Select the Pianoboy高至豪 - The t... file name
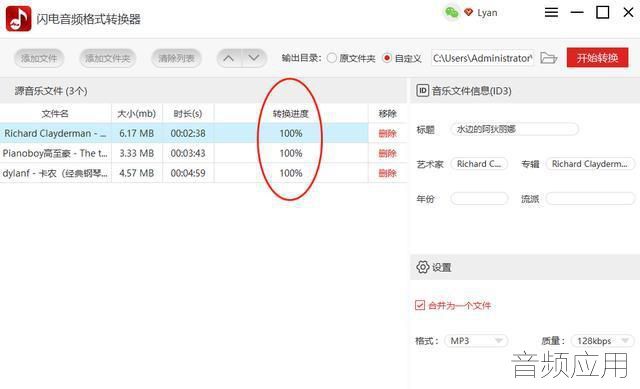This screenshot has width=640, height=389. coord(55,153)
